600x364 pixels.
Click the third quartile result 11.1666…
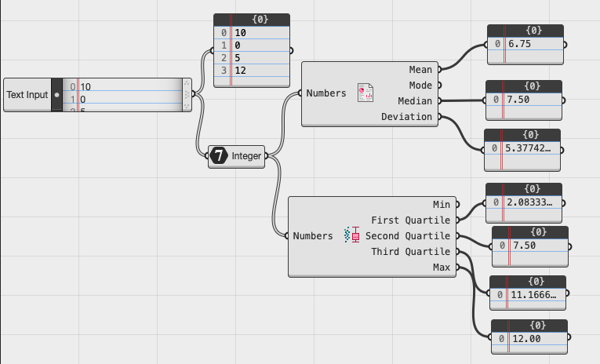533,295
